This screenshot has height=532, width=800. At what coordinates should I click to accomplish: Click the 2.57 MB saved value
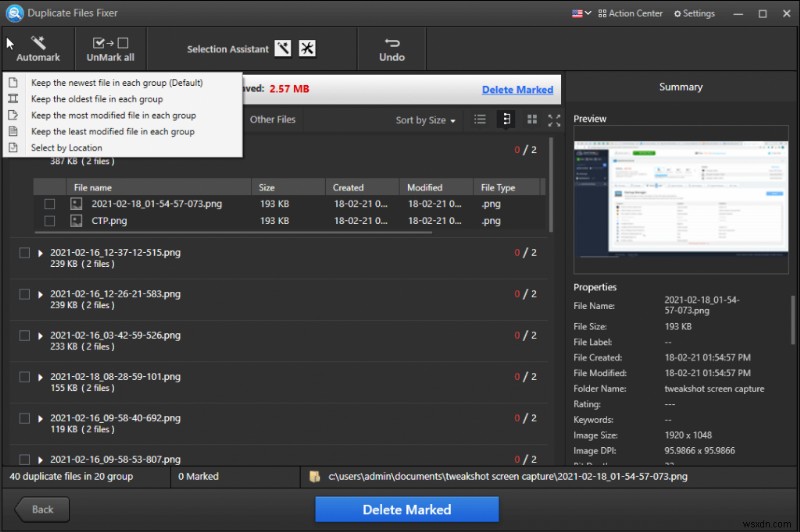pyautogui.click(x=289, y=89)
